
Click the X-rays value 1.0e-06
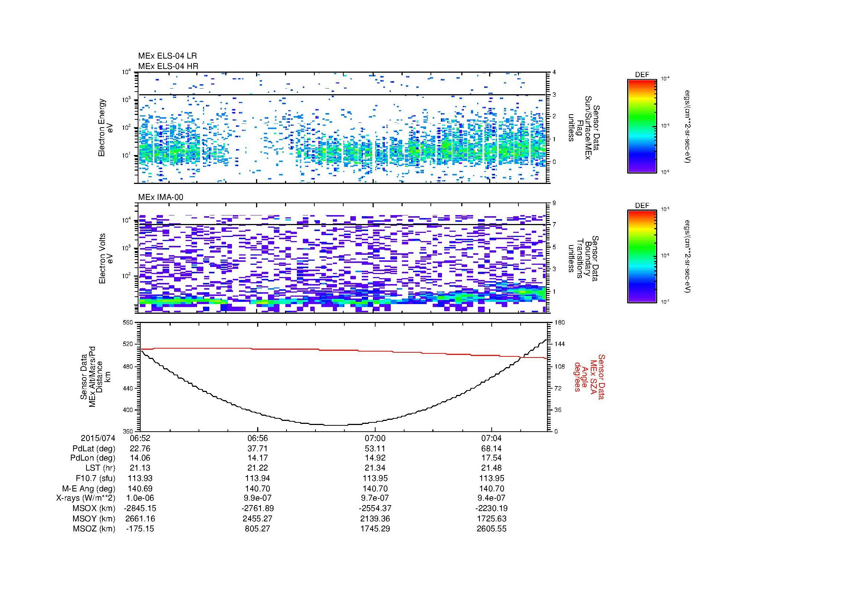140,498
